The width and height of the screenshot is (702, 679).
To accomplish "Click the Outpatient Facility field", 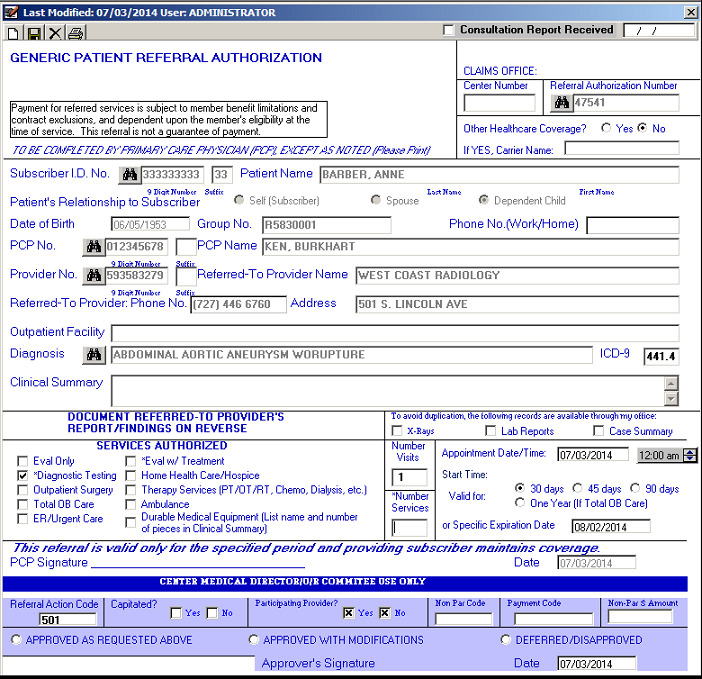I will pyautogui.click(x=395, y=333).
